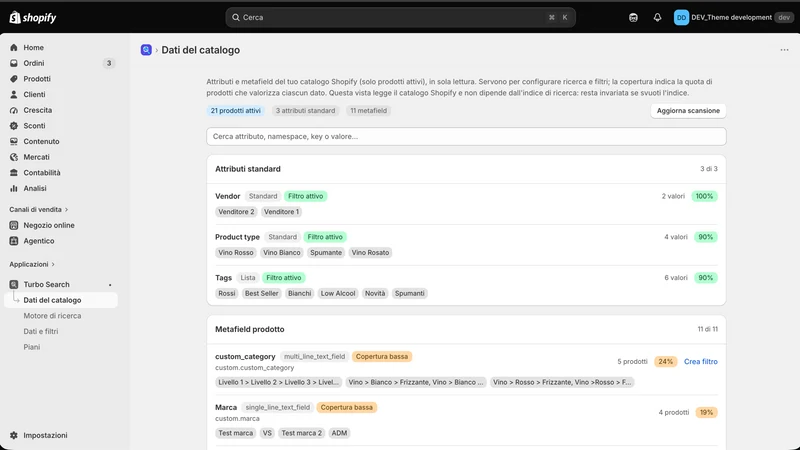
Task: Click the Spumante value chip
Action: click(x=326, y=253)
